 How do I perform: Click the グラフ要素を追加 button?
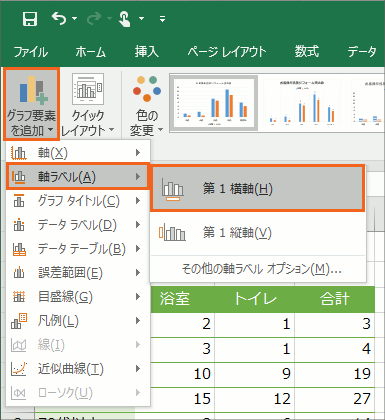pyautogui.click(x=31, y=104)
